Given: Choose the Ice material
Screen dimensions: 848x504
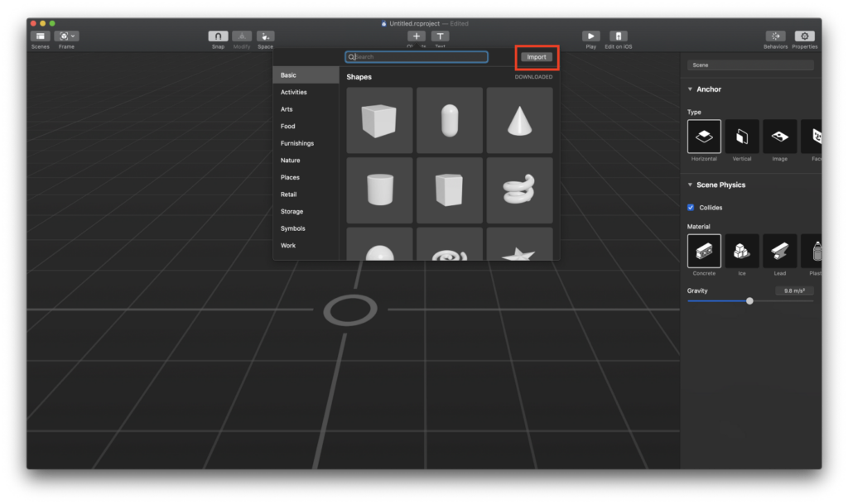Looking at the screenshot, I should (x=741, y=251).
